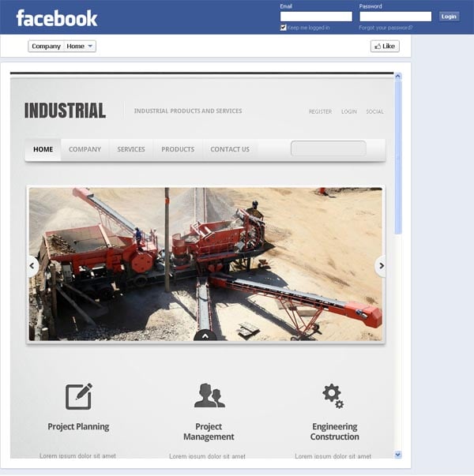This screenshot has height=476, width=474.
Task: Open the COMPANY navigation tab
Action: point(85,149)
